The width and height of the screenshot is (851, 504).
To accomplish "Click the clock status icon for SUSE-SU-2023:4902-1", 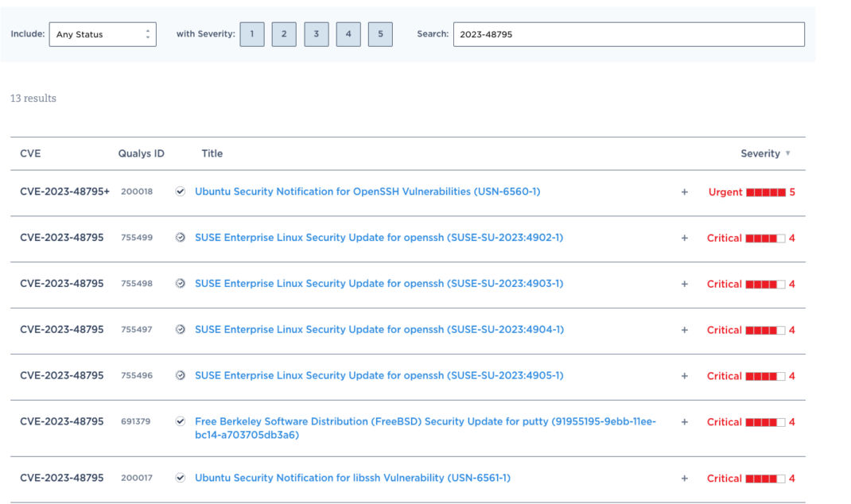I will click(x=181, y=237).
